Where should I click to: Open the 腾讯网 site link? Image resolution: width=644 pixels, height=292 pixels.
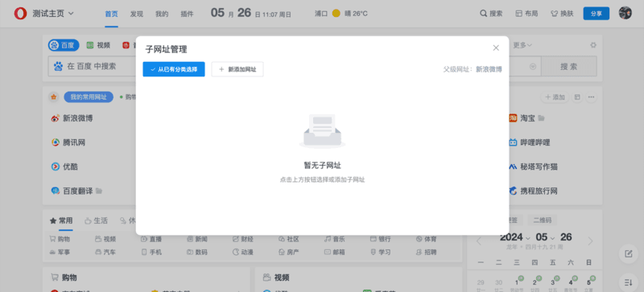[x=68, y=142]
